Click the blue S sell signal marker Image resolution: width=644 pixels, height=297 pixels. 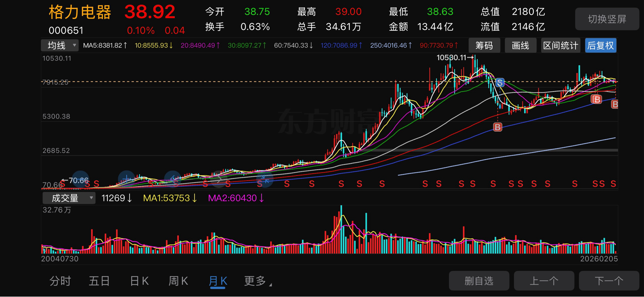click(x=500, y=83)
